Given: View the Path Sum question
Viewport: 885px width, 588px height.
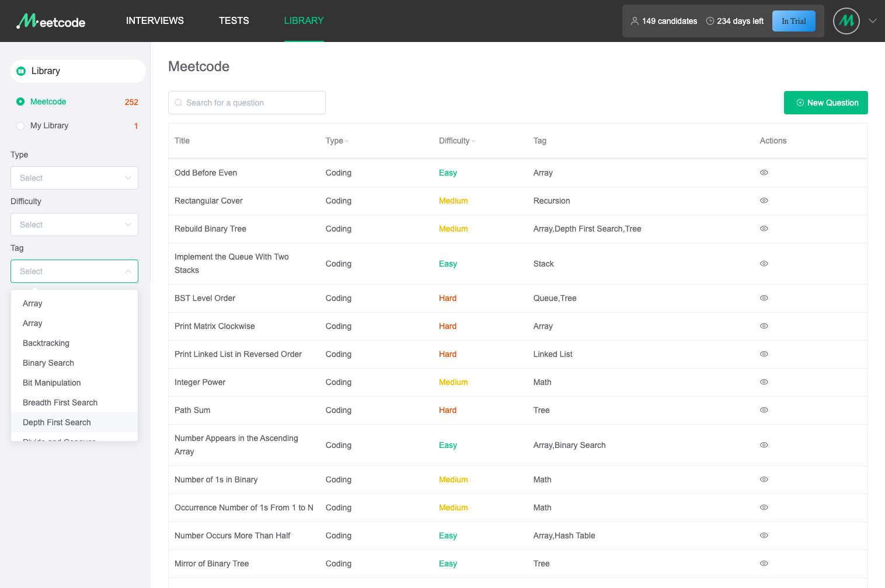Looking at the screenshot, I should [x=764, y=410].
